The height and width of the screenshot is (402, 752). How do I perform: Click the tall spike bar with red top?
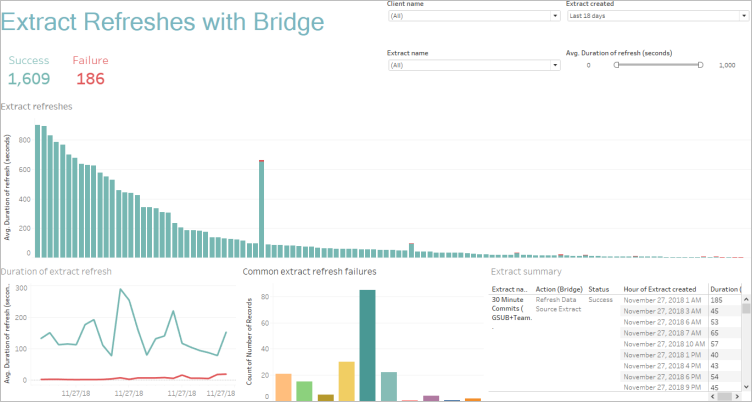261,210
